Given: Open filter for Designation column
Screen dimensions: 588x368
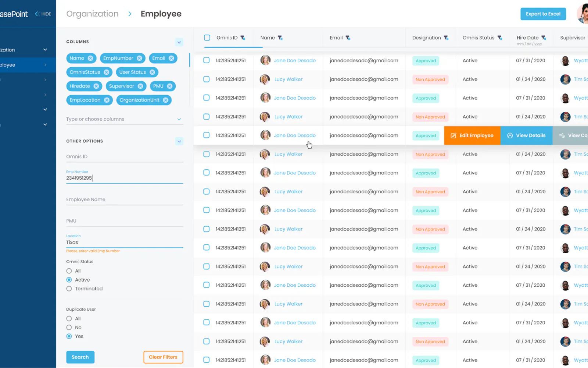Looking at the screenshot, I should (446, 38).
